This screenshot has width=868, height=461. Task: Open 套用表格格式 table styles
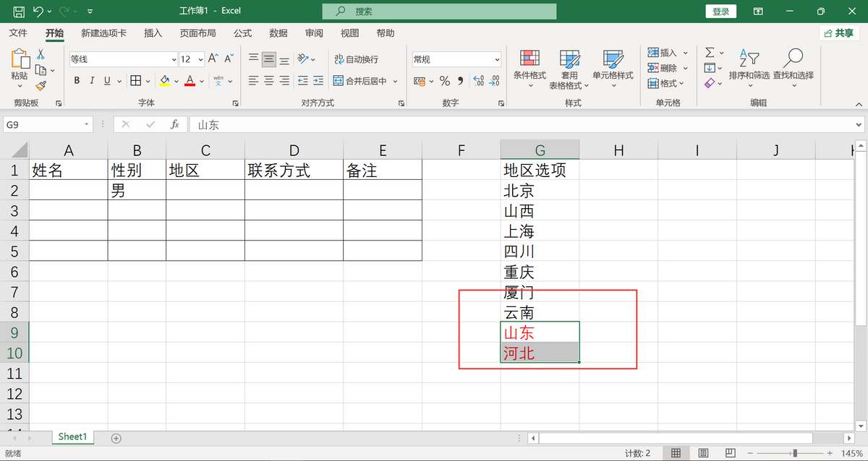click(x=569, y=69)
